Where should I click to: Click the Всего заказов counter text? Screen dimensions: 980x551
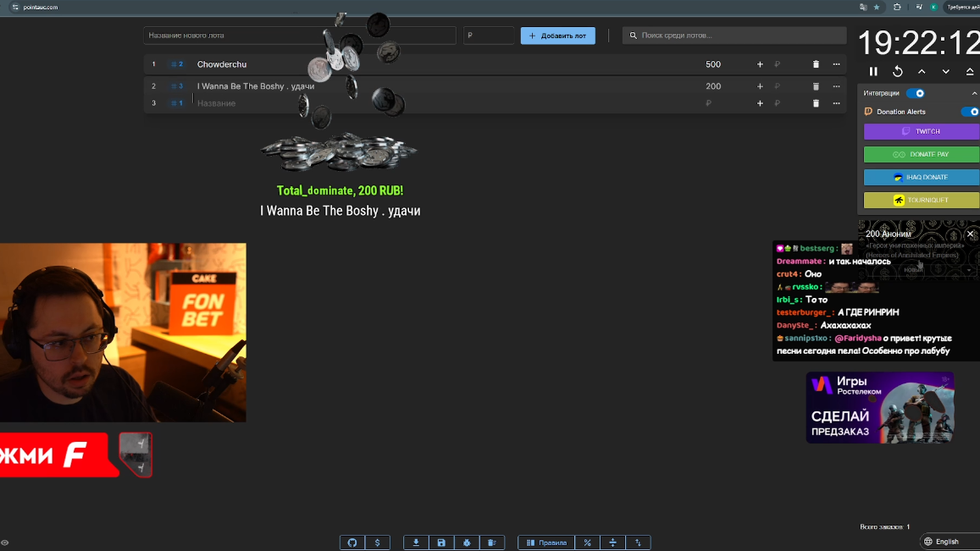[x=884, y=526]
